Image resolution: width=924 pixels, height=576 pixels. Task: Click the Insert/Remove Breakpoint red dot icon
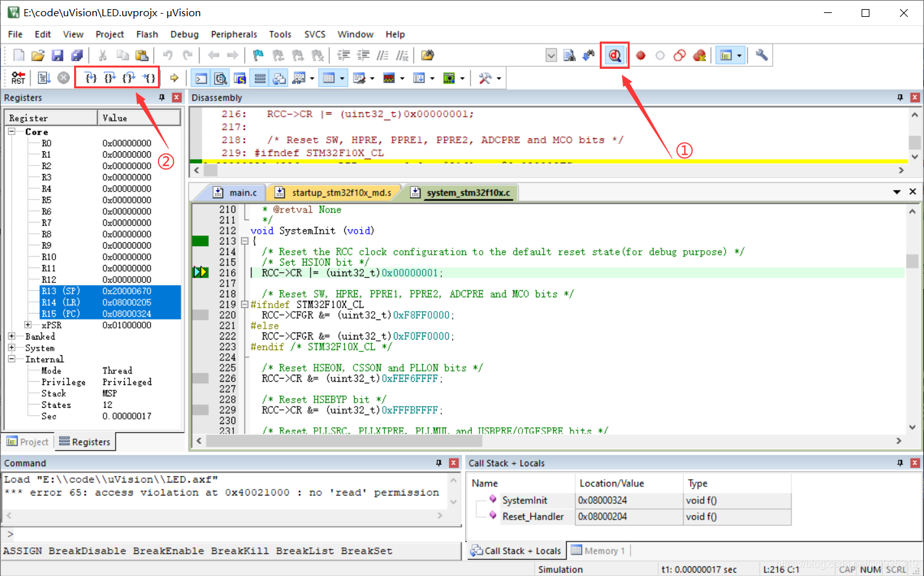click(641, 56)
